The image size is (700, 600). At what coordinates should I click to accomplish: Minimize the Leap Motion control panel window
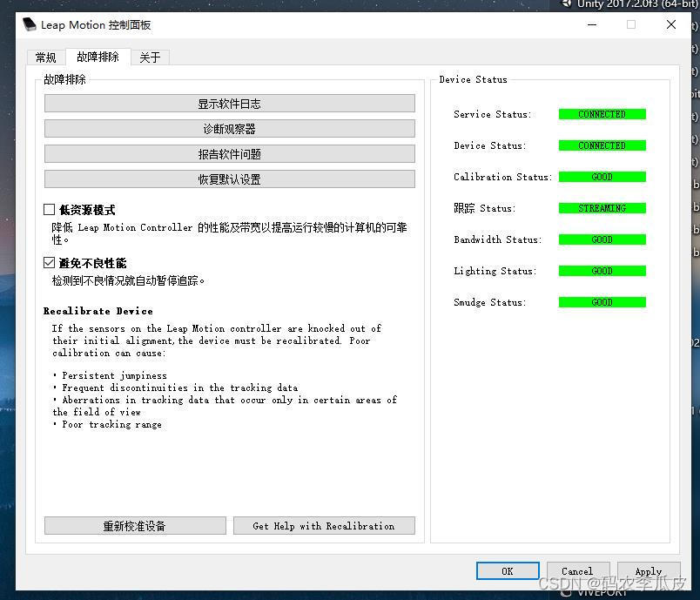point(592,24)
